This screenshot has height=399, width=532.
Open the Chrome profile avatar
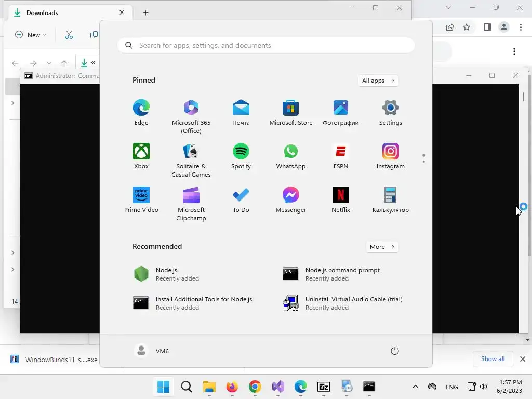[504, 27]
